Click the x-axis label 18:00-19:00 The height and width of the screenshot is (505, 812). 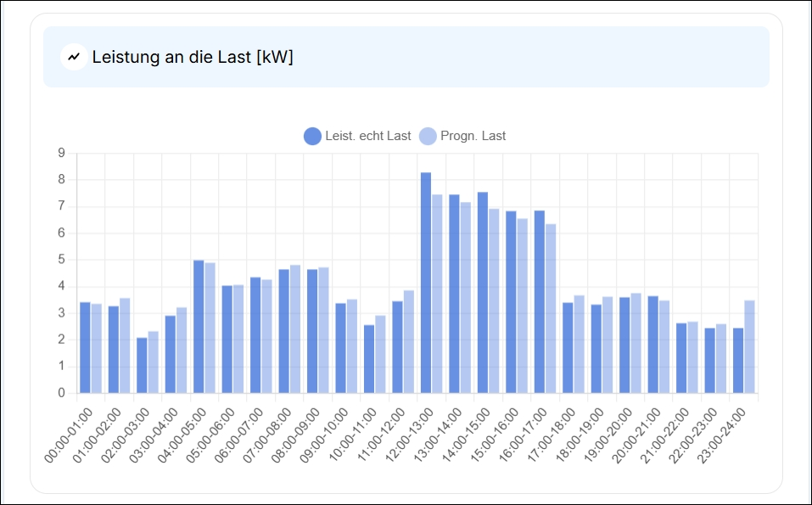580,435
